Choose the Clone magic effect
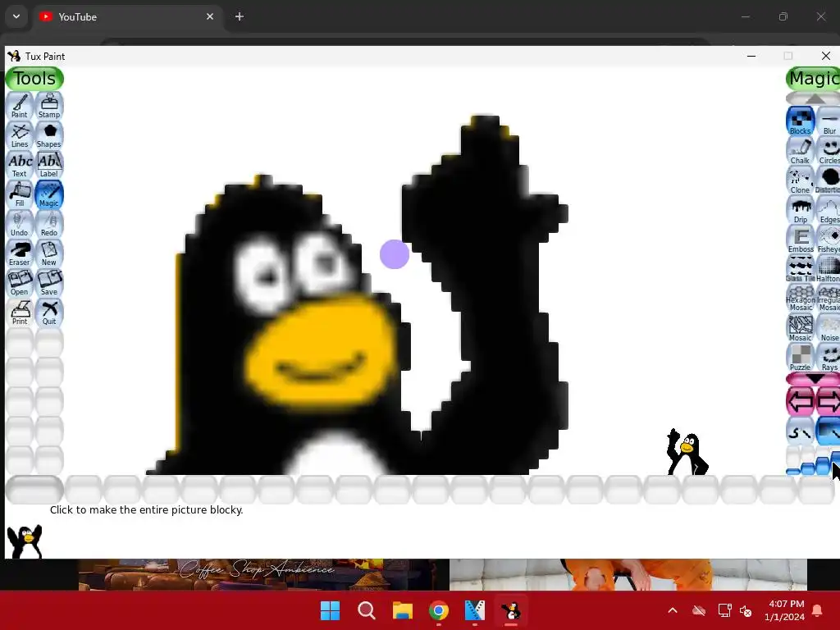 pos(801,180)
